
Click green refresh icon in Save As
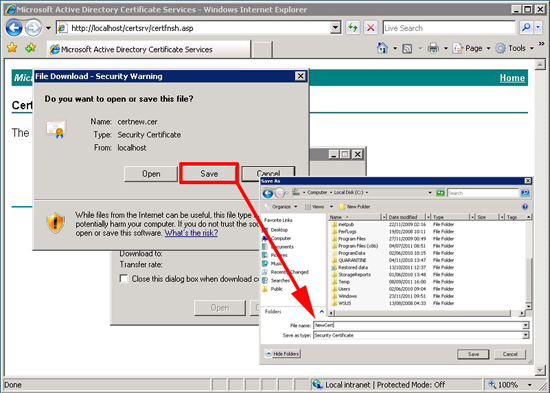point(440,193)
